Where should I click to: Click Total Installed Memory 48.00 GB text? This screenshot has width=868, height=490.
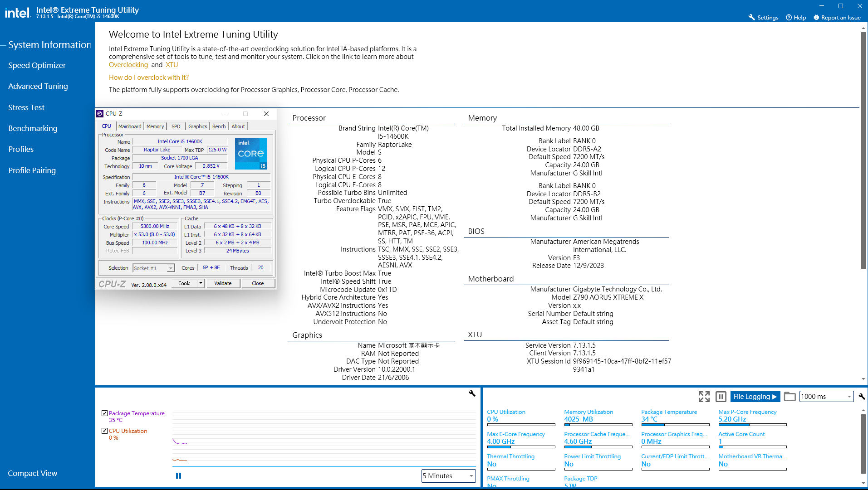550,128
